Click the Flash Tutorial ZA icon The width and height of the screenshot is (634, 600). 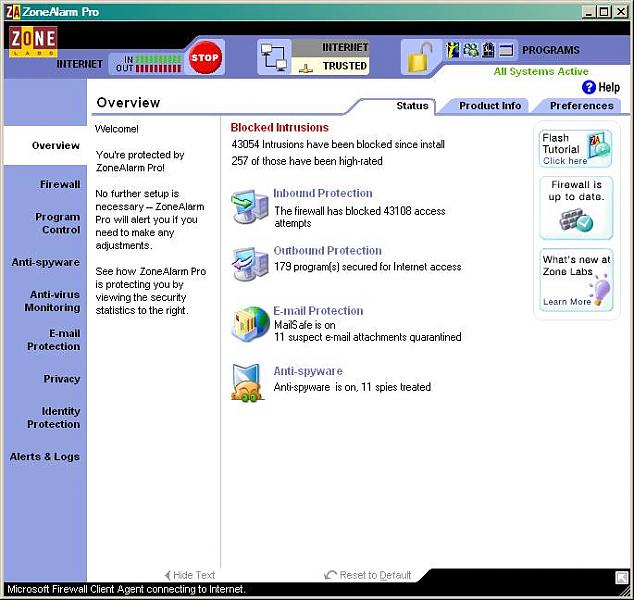pos(599,144)
